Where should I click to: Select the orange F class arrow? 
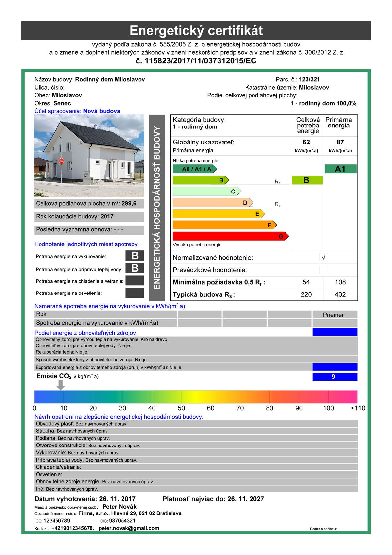point(225,225)
